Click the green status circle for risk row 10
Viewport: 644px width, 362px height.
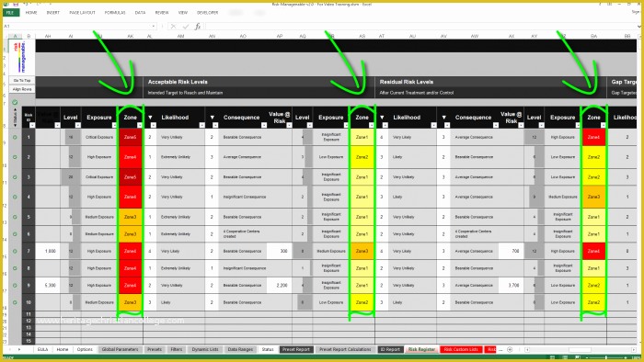click(15, 302)
